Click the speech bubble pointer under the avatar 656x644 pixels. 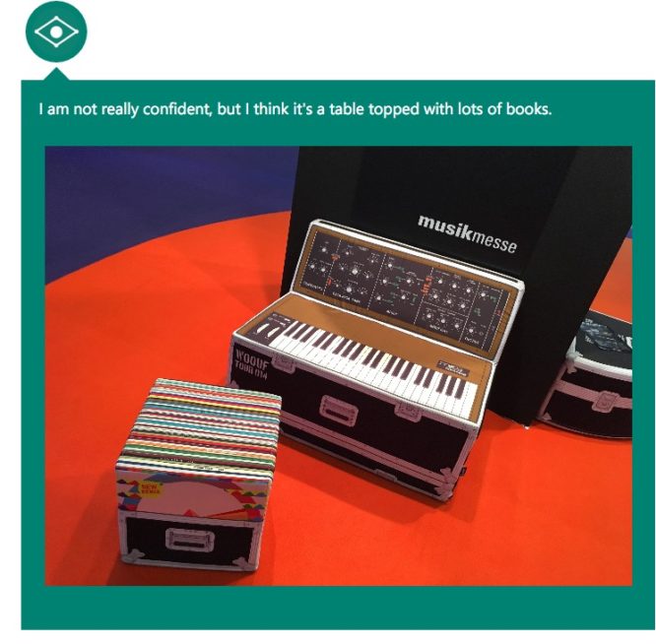coord(56,74)
